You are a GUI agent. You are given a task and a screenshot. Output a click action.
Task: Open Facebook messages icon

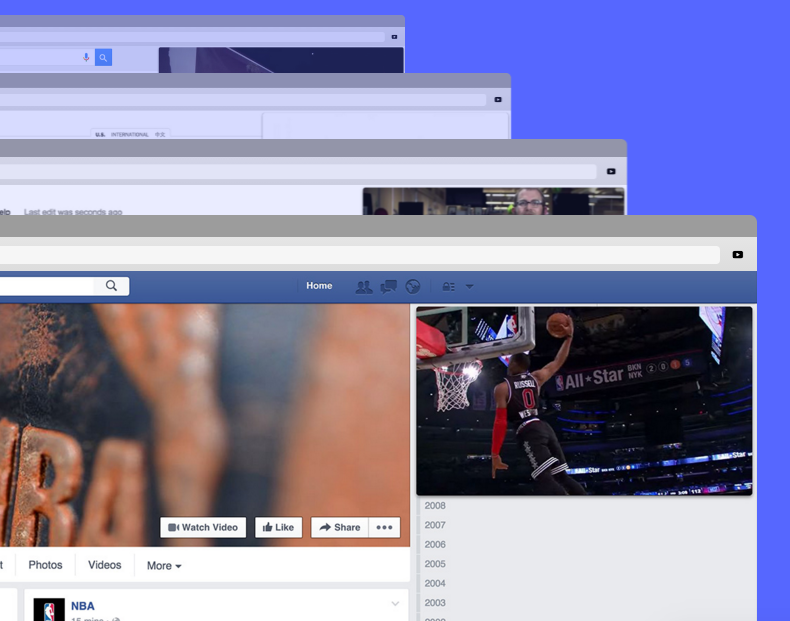click(x=388, y=287)
